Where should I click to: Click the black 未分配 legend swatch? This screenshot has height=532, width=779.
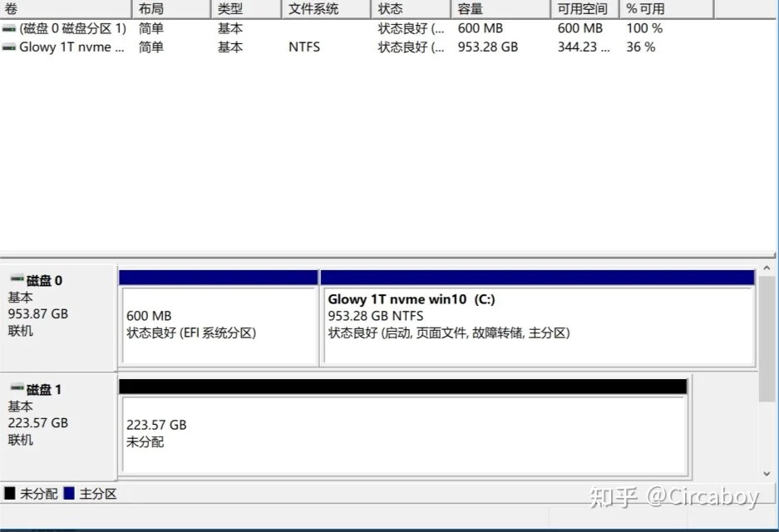click(x=9, y=493)
